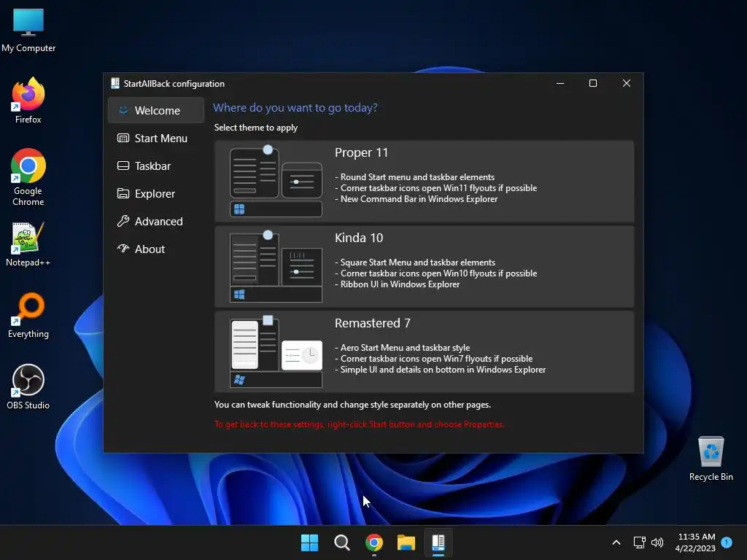Click 'Corner taskbar icons open Win7 flyouts' line

433,359
